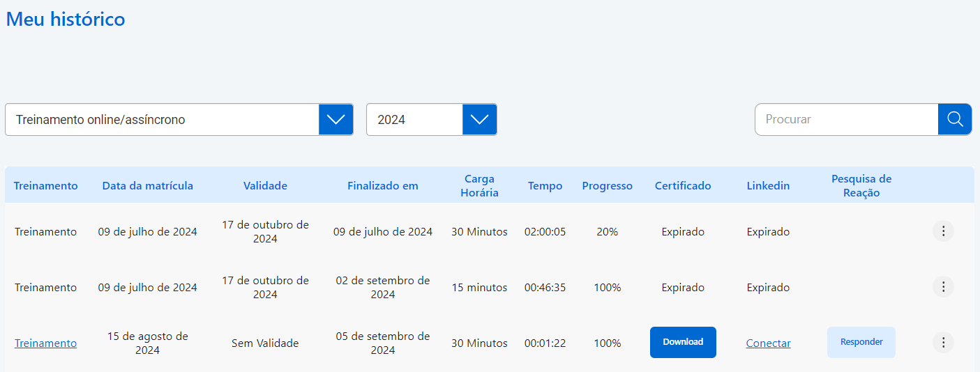Click the Download certificate button
Screen dimensions: 980x372
683,342
